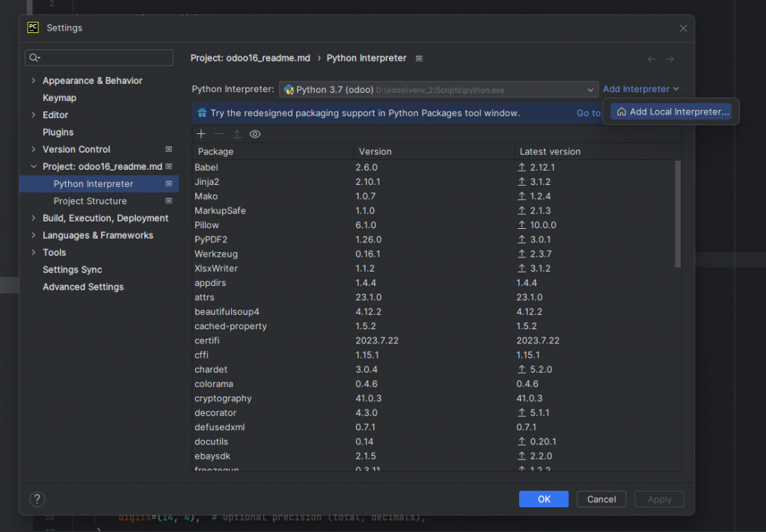Expand Appearance & Behavior section

[33, 80]
